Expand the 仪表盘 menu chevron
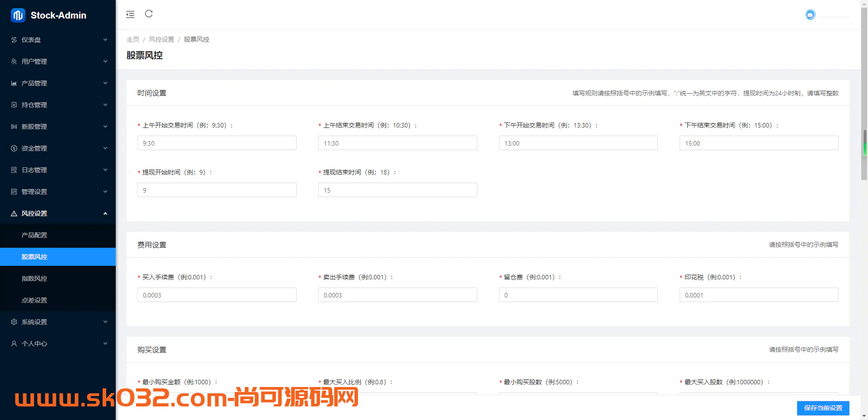Viewport: 868px width, 420px height. point(105,40)
